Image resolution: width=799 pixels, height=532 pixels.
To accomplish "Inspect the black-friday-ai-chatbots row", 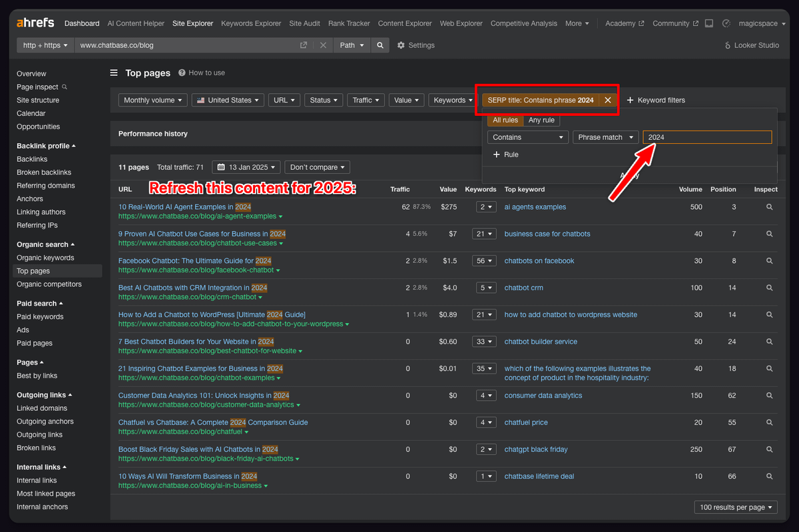I will [769, 449].
